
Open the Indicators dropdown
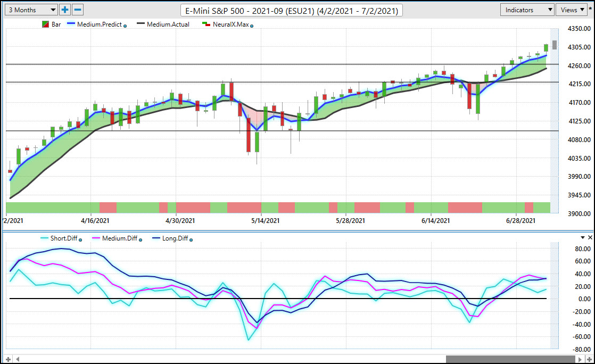(x=527, y=10)
